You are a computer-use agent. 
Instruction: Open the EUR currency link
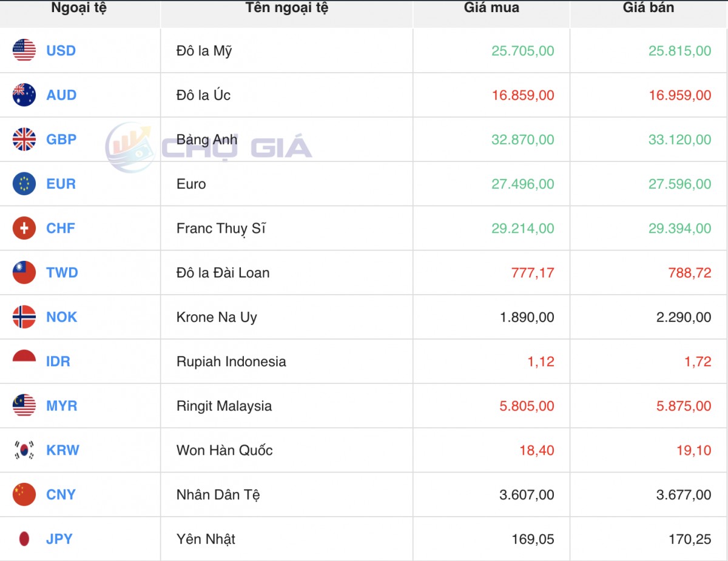pyautogui.click(x=61, y=184)
